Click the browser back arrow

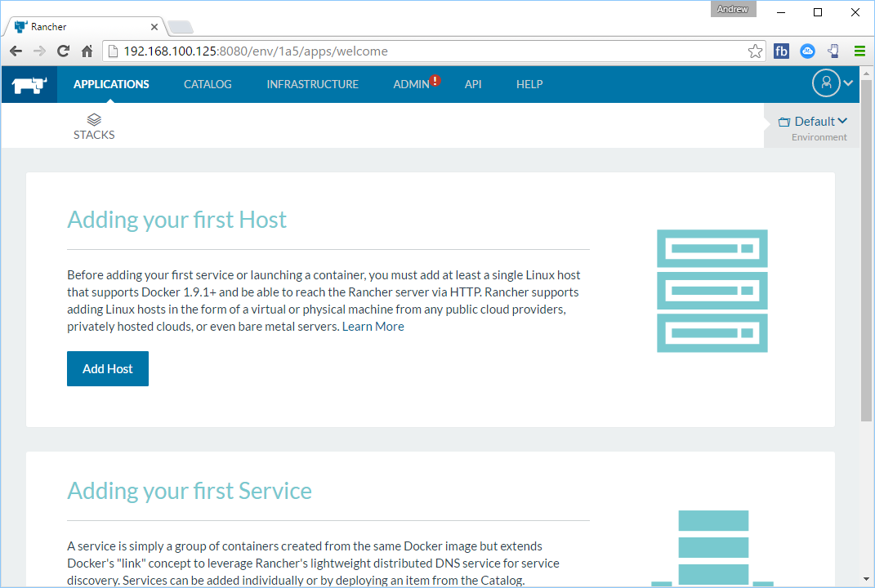click(x=16, y=51)
